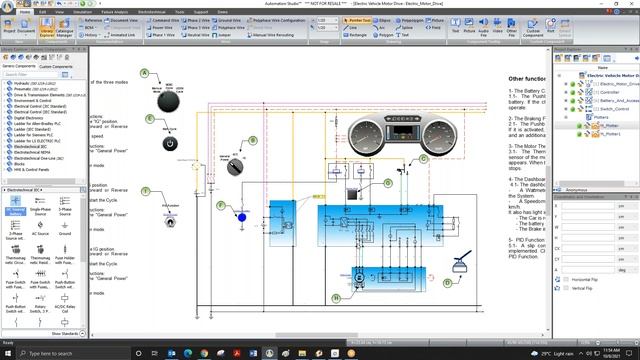Screen dimensions: 640x360
Task: Expand the Blocks library category
Action: tap(4, 164)
